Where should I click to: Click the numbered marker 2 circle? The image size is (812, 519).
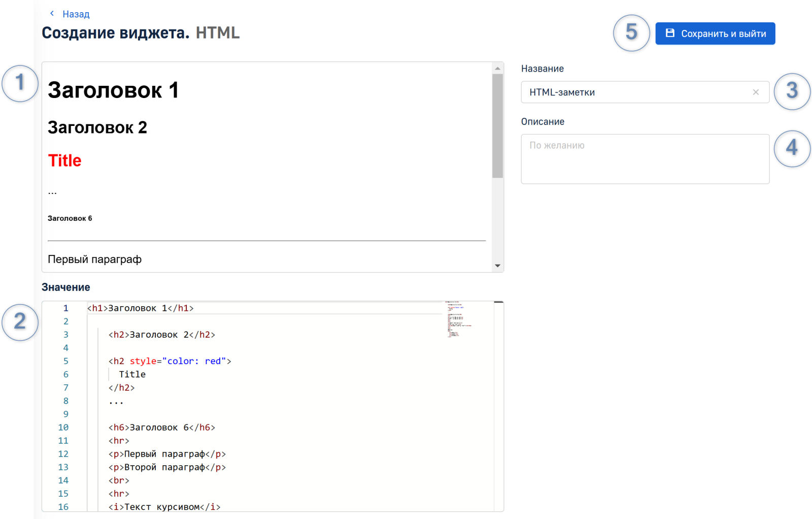[x=20, y=322]
